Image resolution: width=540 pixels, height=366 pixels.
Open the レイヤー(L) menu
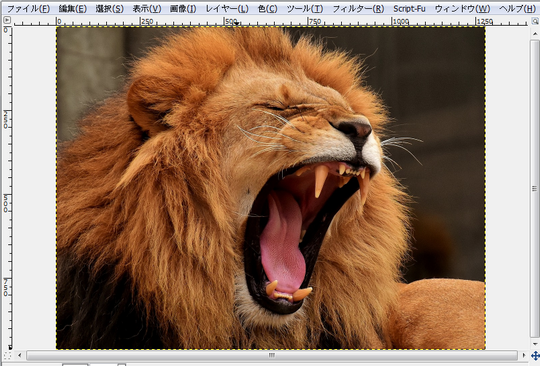227,9
